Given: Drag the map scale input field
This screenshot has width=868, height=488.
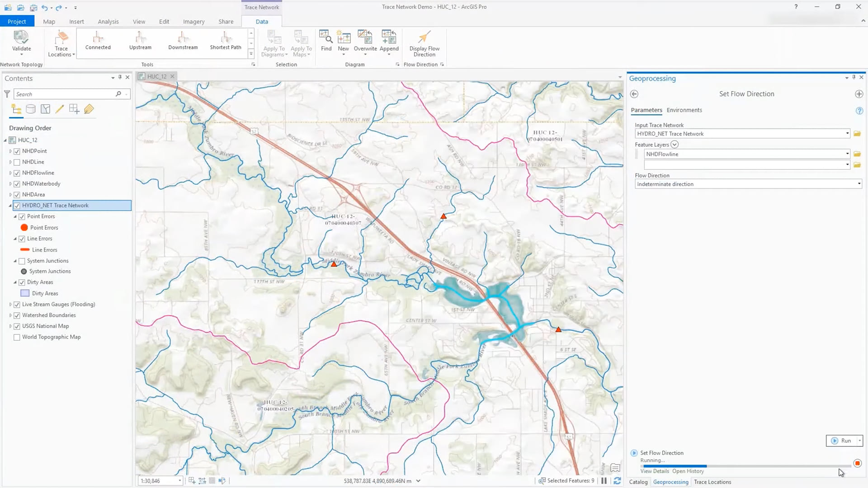Looking at the screenshot, I should click(157, 480).
